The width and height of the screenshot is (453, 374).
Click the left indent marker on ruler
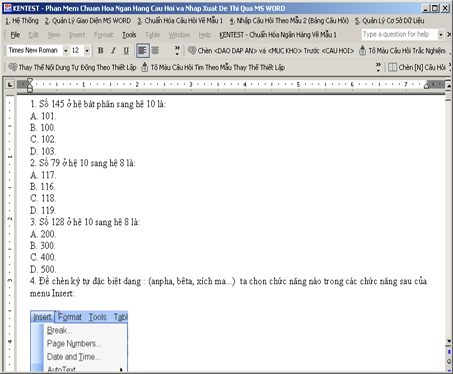tap(30, 89)
